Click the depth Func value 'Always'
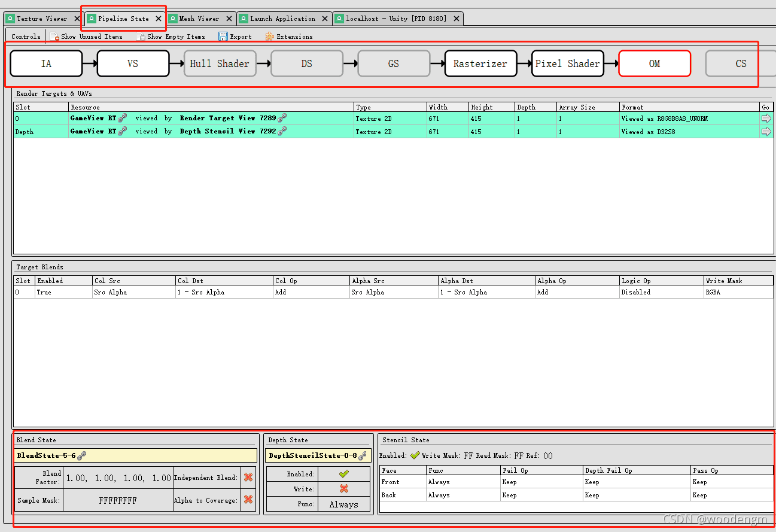This screenshot has width=776, height=532. (x=343, y=504)
